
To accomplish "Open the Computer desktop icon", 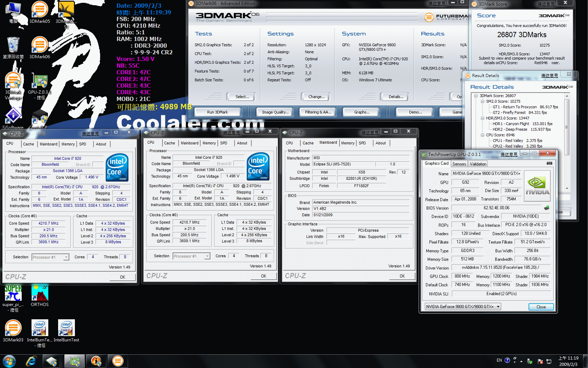I will (13, 13).
